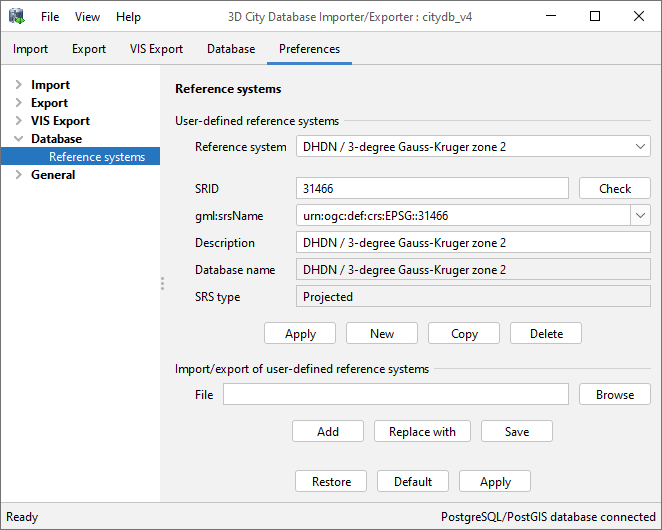The image size is (662, 530).
Task: Click the Reference systems heading
Action: coord(228,89)
